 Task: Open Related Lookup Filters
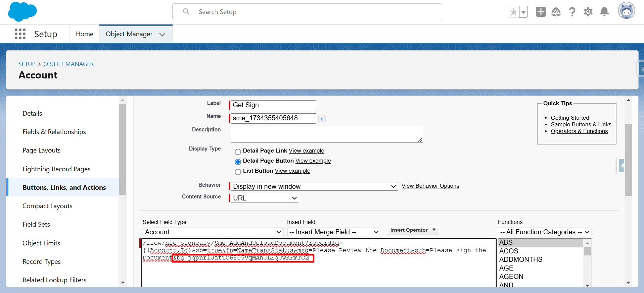[x=54, y=280]
